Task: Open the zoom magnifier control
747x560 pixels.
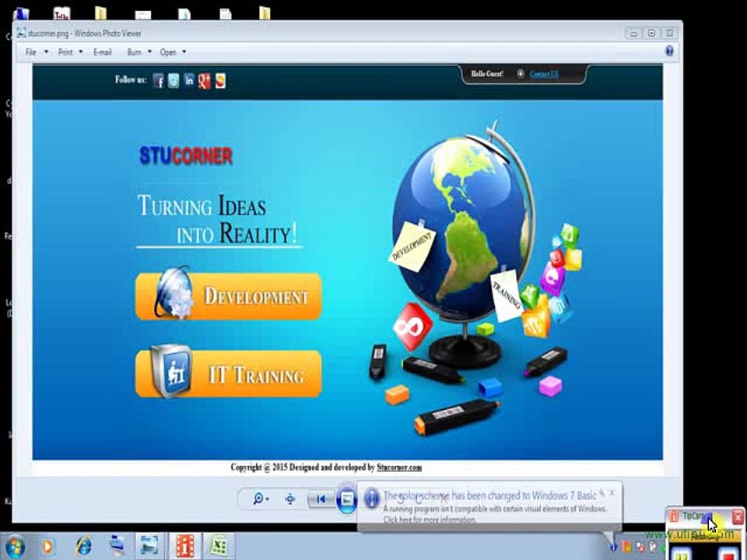Action: [x=261, y=499]
